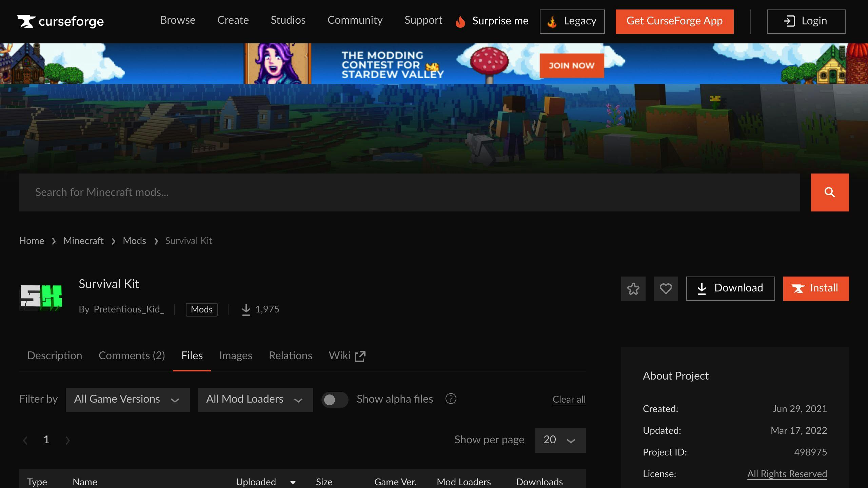Click Project ID value 498975
Screen dimensions: 868x488
click(x=810, y=452)
